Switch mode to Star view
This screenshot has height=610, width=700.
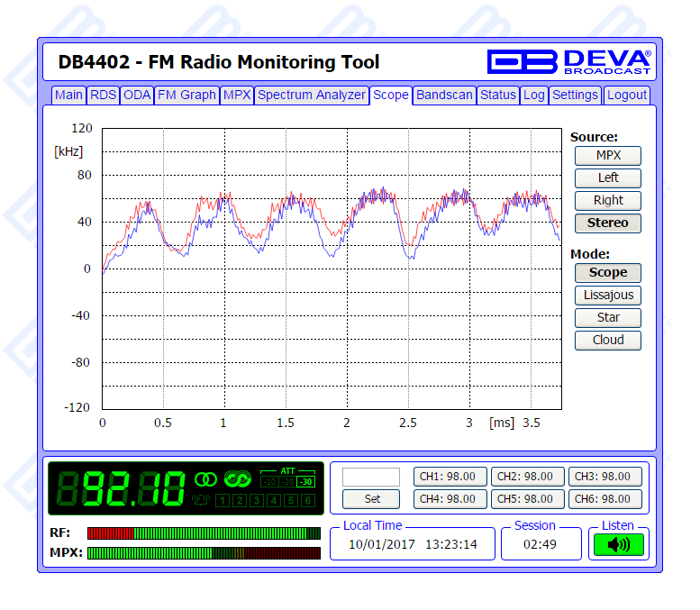pos(607,317)
